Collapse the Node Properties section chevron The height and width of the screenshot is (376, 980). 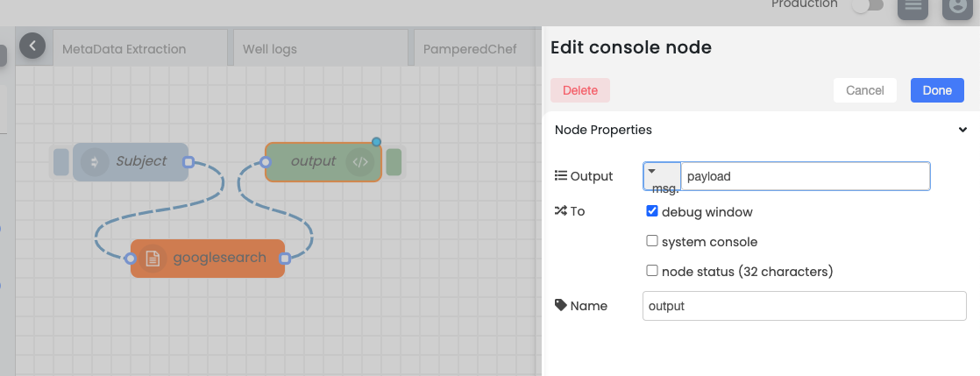[963, 130]
